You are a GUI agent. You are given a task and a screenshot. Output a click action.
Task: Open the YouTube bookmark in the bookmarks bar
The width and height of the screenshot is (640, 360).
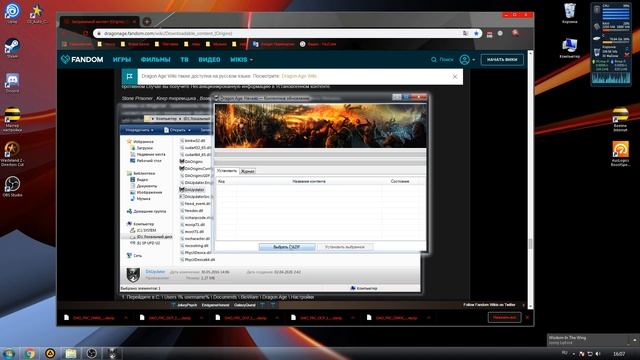(x=318, y=44)
